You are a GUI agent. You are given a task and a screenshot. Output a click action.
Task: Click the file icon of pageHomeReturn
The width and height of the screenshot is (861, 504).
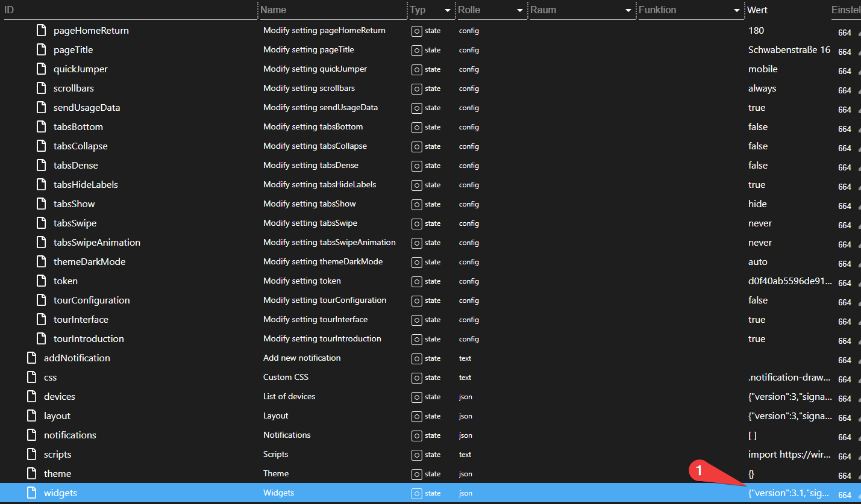[x=41, y=30]
